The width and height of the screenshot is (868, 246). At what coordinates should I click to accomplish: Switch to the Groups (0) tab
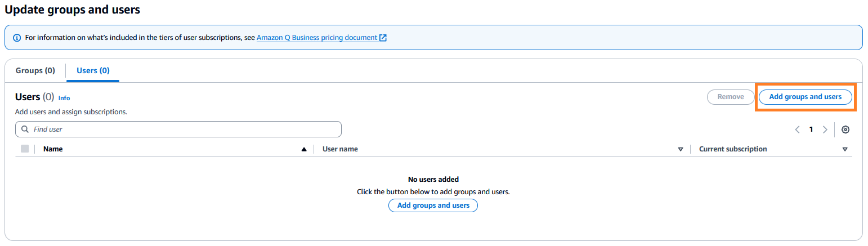tap(35, 71)
